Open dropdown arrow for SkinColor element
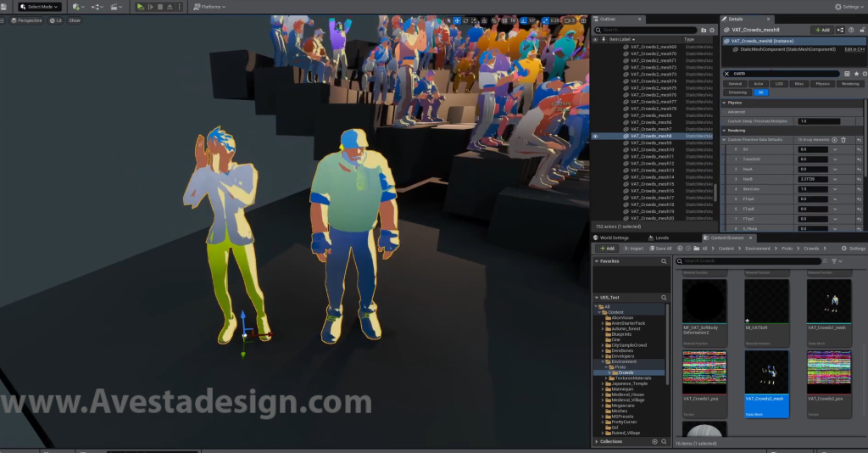The width and height of the screenshot is (868, 453). coord(835,189)
